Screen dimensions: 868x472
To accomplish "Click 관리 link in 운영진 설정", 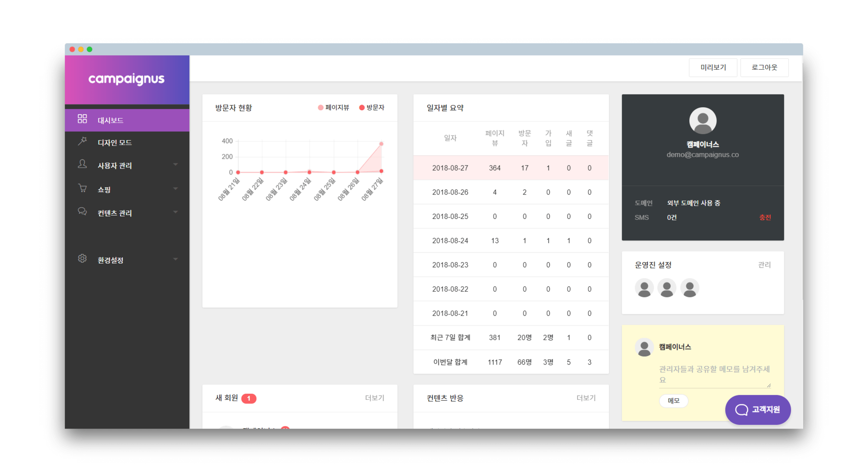I will 764,265.
